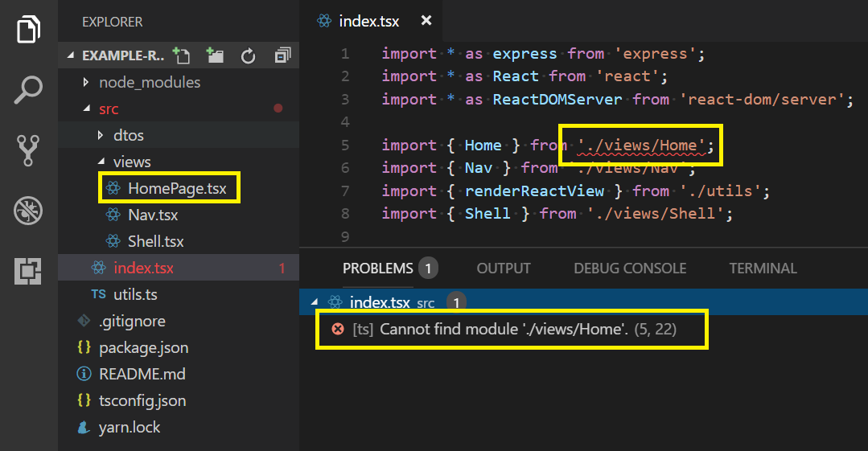
Task: Click the New File icon in the explorer header
Action: [181, 55]
